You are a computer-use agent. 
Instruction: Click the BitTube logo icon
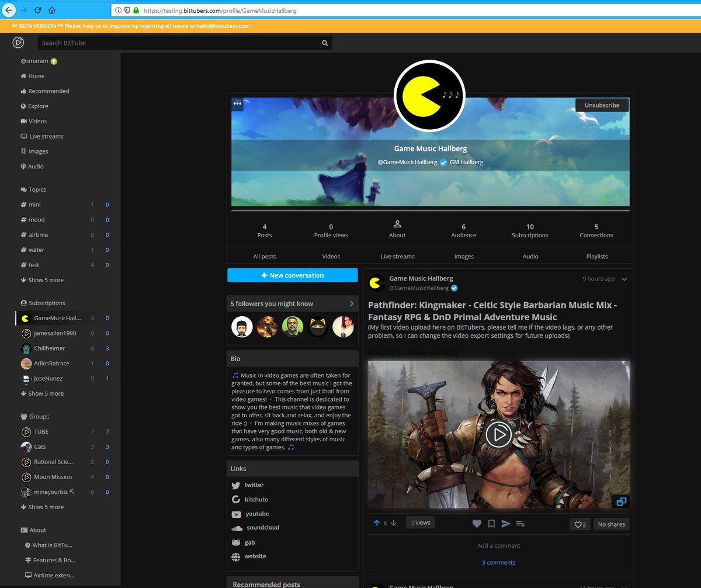[x=18, y=43]
